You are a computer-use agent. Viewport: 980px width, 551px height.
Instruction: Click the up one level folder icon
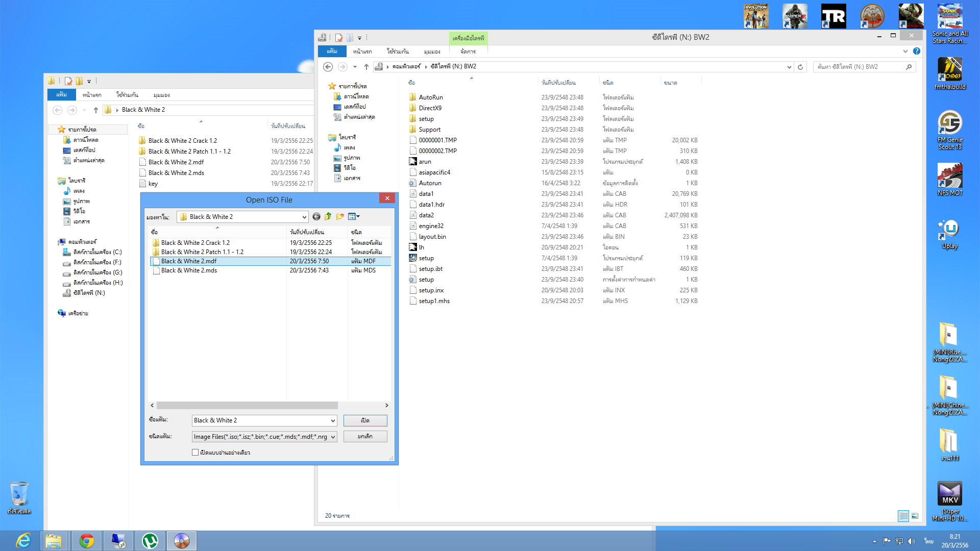tap(328, 217)
